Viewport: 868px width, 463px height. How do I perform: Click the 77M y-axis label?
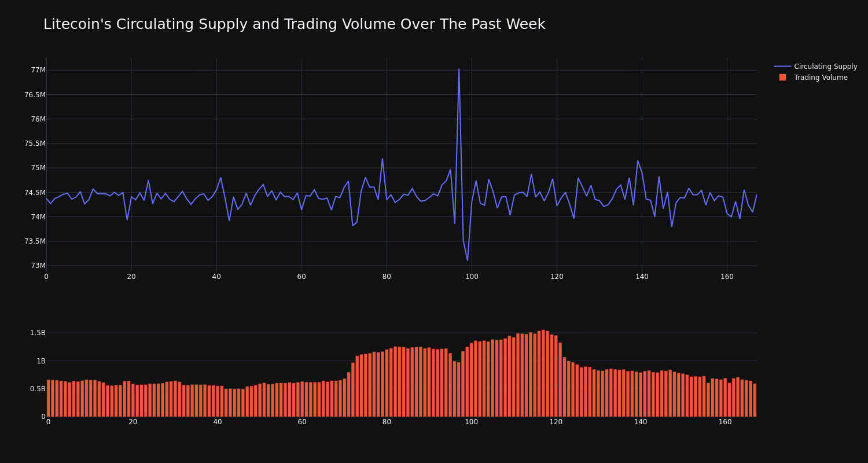(38, 70)
